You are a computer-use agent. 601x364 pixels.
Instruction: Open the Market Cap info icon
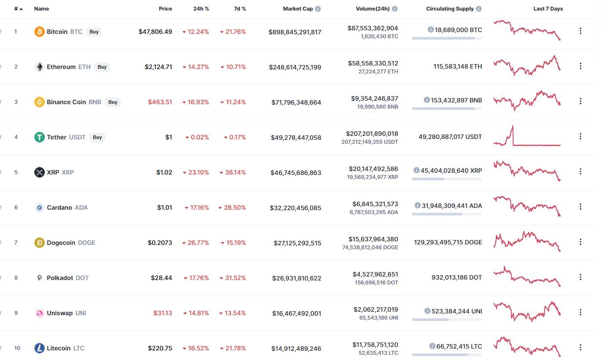[318, 9]
